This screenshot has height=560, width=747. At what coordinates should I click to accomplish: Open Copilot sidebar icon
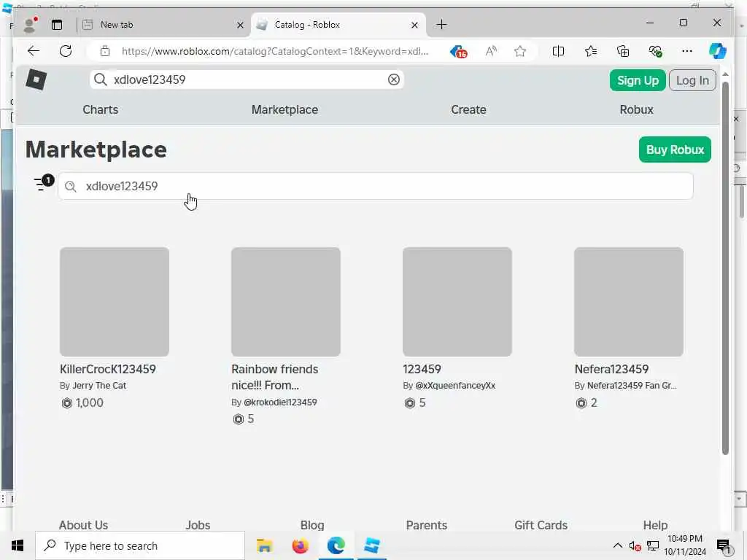[x=718, y=51]
